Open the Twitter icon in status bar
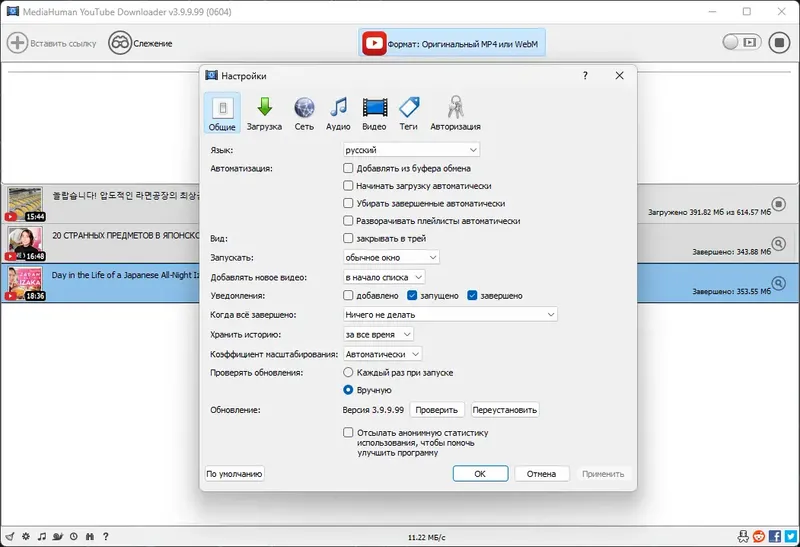800x547 pixels. tap(791, 536)
